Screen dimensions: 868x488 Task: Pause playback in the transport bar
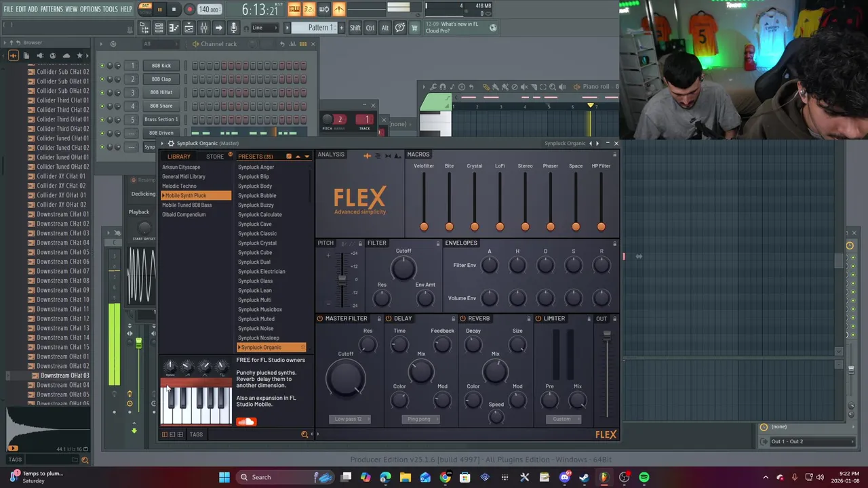159,9
